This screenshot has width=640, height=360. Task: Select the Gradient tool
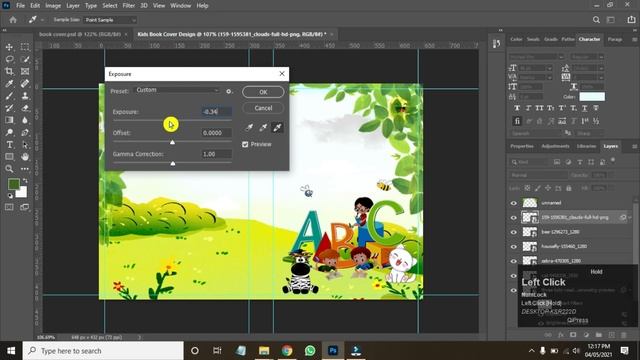pos(9,120)
